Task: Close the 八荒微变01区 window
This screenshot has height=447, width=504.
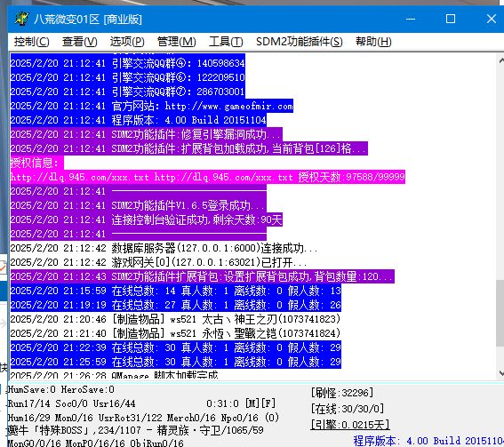Action: 492,19
